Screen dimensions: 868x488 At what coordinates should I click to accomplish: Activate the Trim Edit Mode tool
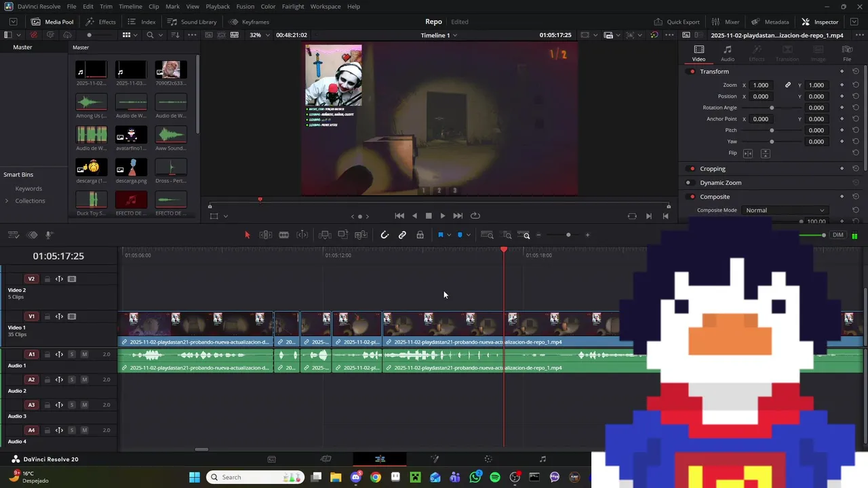click(266, 235)
